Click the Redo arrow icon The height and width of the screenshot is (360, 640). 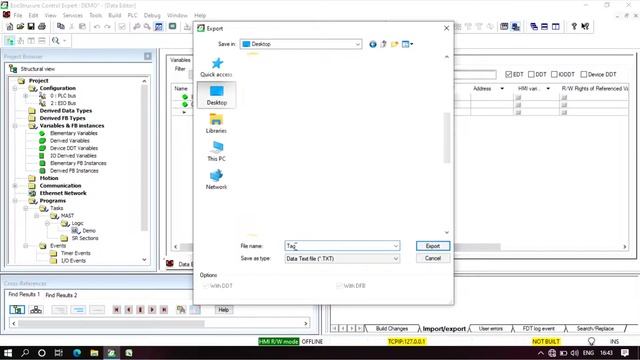107,27
